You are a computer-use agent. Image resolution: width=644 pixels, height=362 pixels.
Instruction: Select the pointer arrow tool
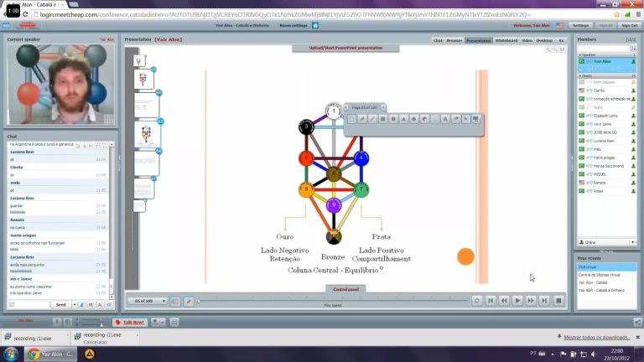pos(465,119)
